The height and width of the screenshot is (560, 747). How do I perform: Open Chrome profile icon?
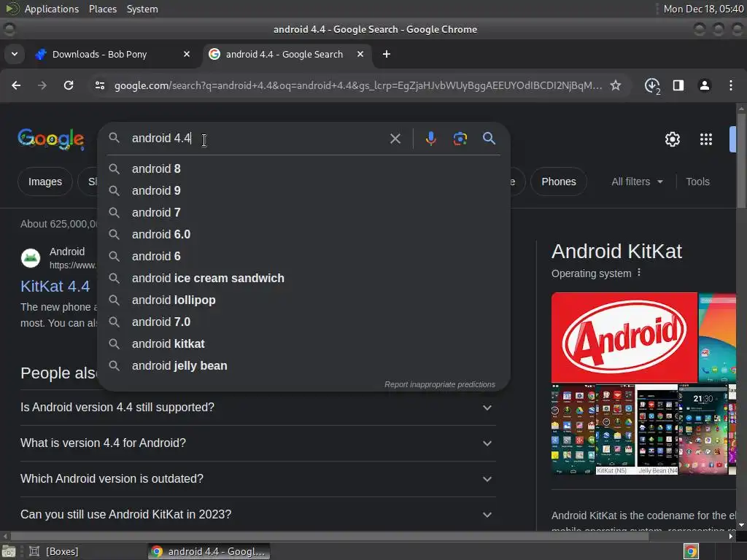704,85
